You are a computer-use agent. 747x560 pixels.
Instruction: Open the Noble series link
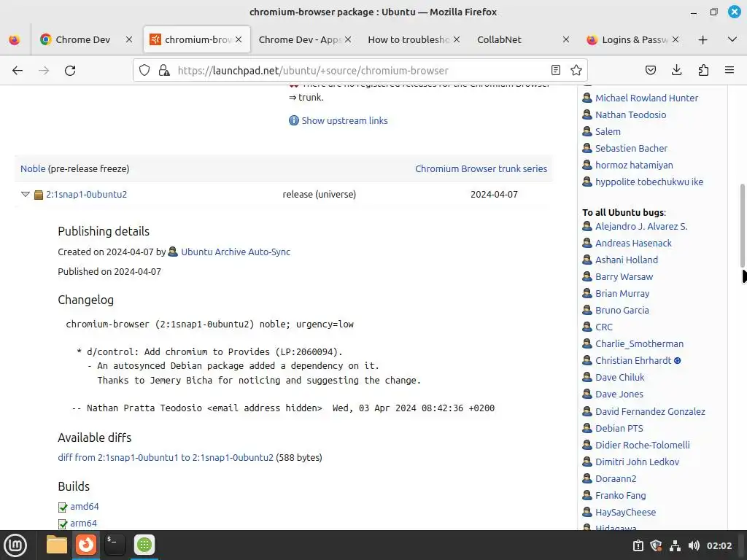click(x=33, y=168)
